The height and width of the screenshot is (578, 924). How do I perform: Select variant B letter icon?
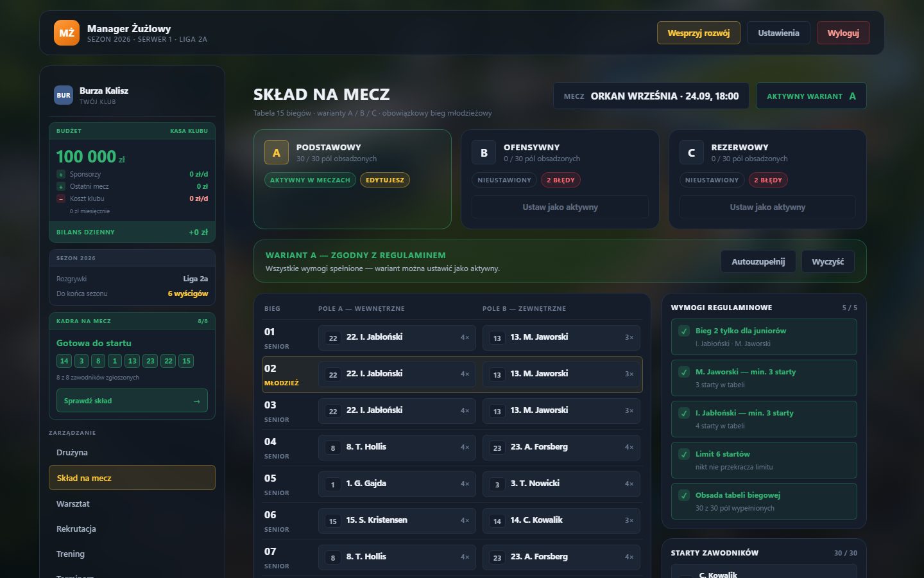pyautogui.click(x=484, y=153)
